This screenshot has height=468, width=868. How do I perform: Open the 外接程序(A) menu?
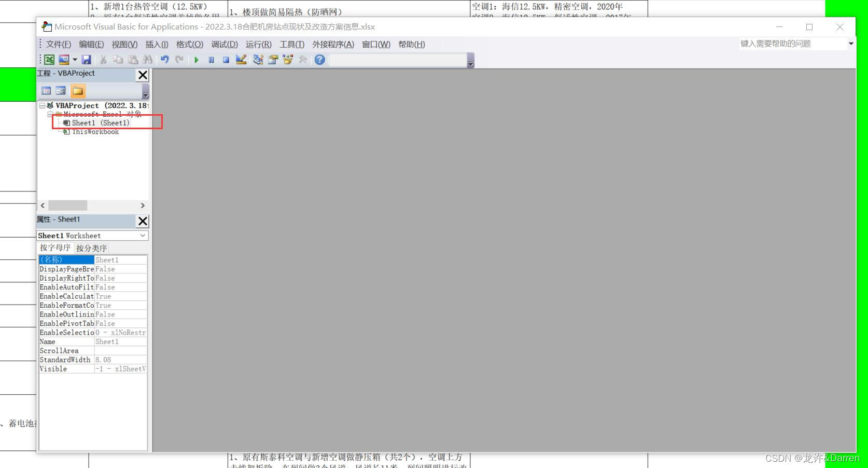coord(333,44)
